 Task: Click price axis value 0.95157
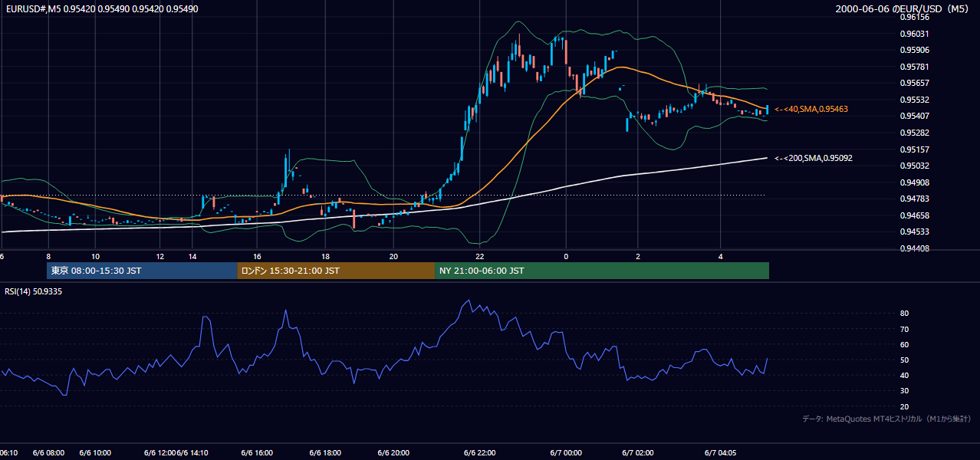tap(915, 149)
